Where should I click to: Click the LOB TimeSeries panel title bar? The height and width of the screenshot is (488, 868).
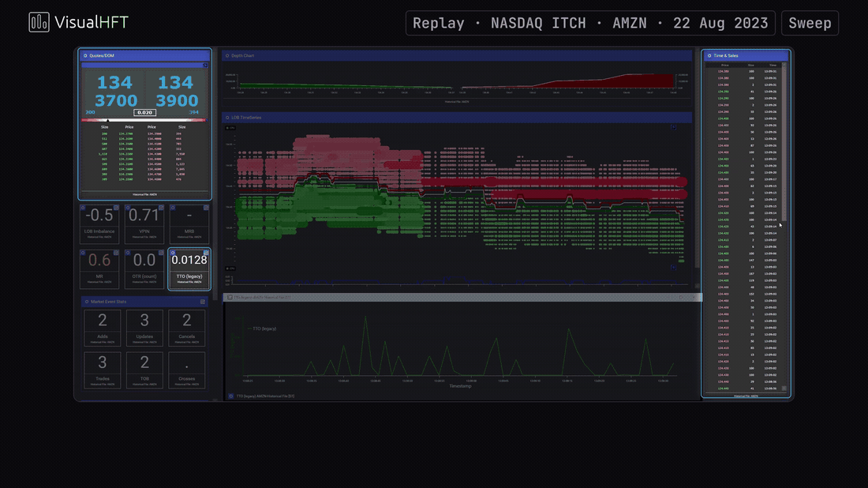(457, 118)
